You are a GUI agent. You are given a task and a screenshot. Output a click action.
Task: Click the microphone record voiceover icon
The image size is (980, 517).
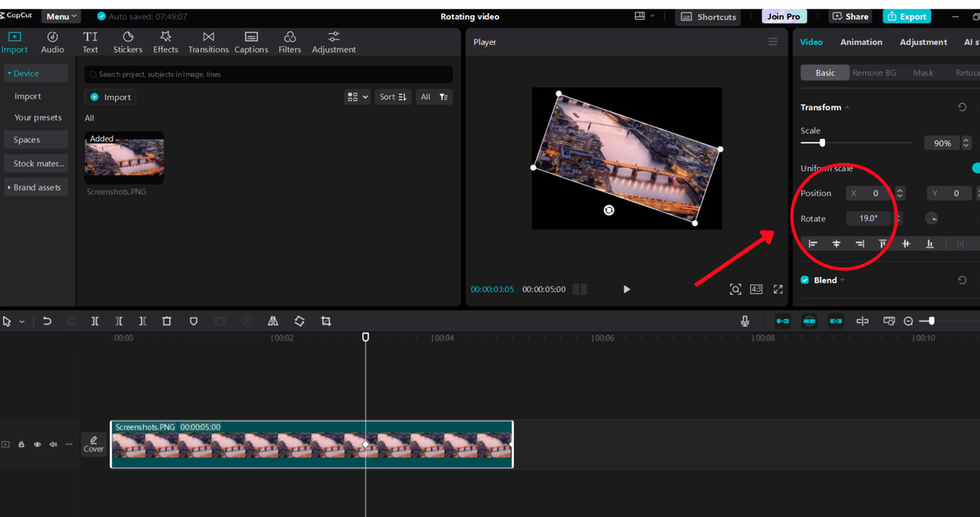click(745, 322)
